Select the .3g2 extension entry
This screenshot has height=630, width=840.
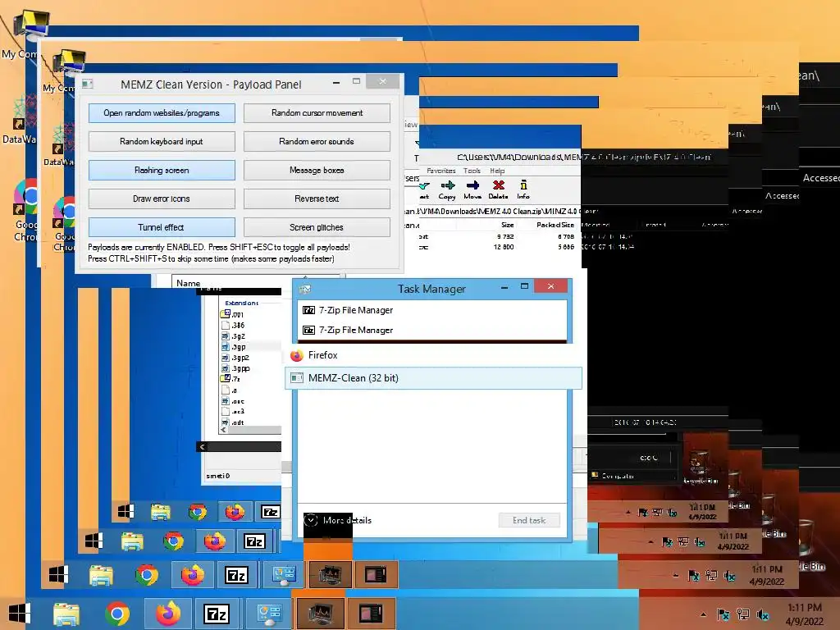(232, 336)
